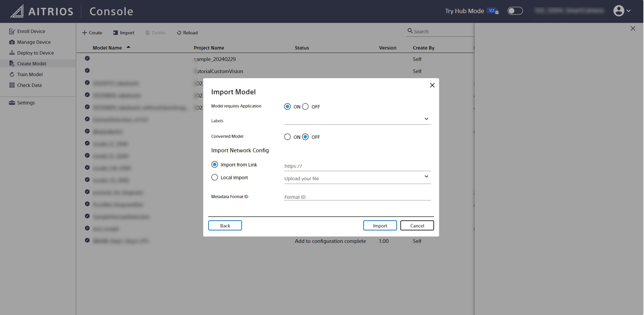Open Create Model in the sidebar
Image resolution: width=644 pixels, height=315 pixels.
[x=31, y=64]
